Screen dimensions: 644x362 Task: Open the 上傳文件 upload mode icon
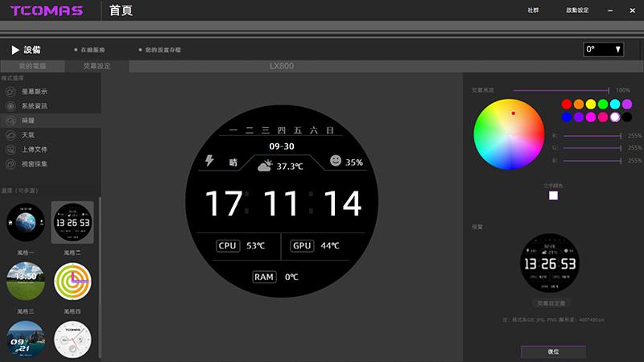[10, 150]
